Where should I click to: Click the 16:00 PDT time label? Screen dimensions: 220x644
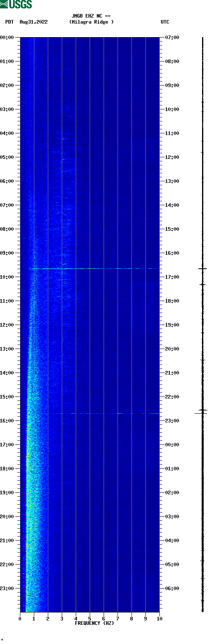(7, 421)
